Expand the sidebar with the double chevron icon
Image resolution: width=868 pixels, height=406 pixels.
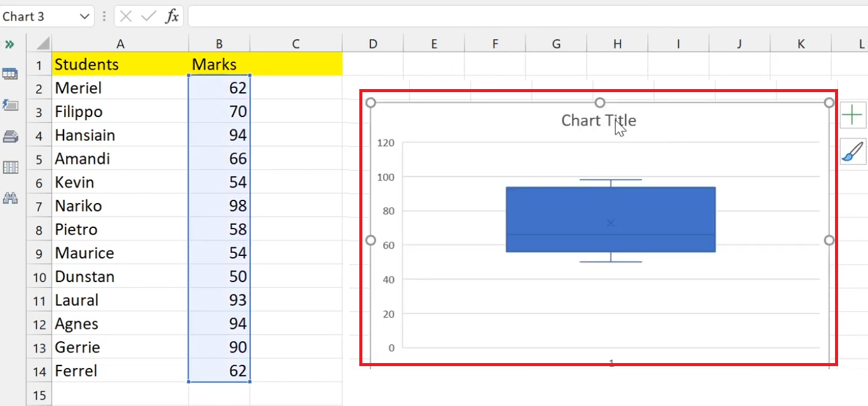[x=9, y=44]
